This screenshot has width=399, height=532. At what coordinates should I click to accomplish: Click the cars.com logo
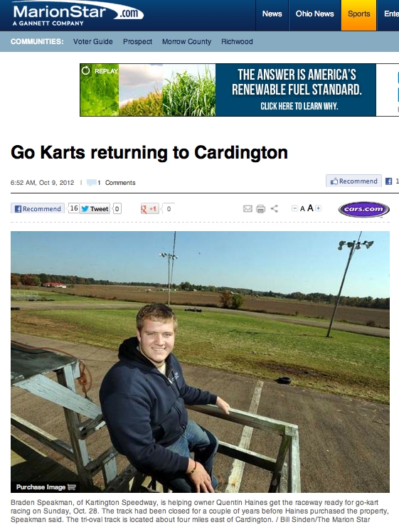pos(363,209)
